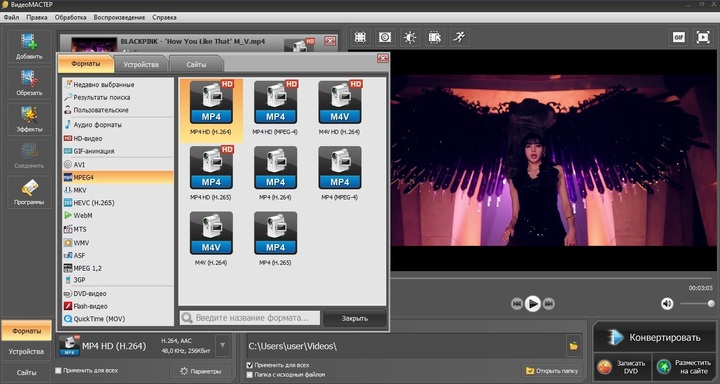This screenshot has width=720, height=384.
Task: Select the M4V (H.264) format icon
Action: tap(211, 233)
